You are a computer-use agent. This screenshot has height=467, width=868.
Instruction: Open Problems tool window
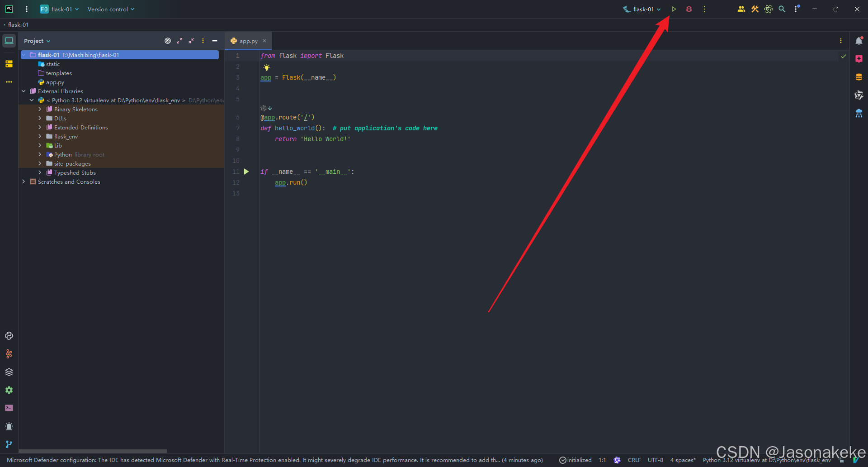point(9,426)
